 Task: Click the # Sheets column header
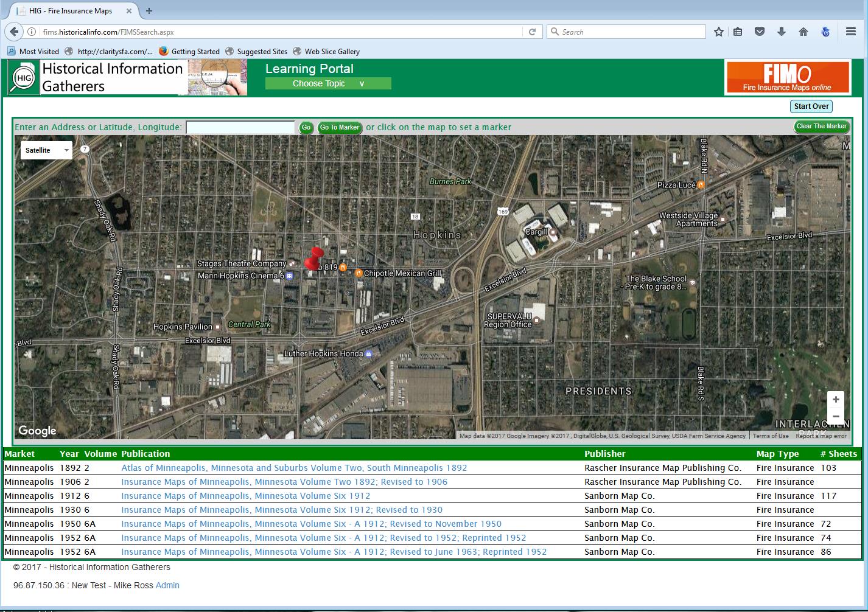(x=839, y=454)
